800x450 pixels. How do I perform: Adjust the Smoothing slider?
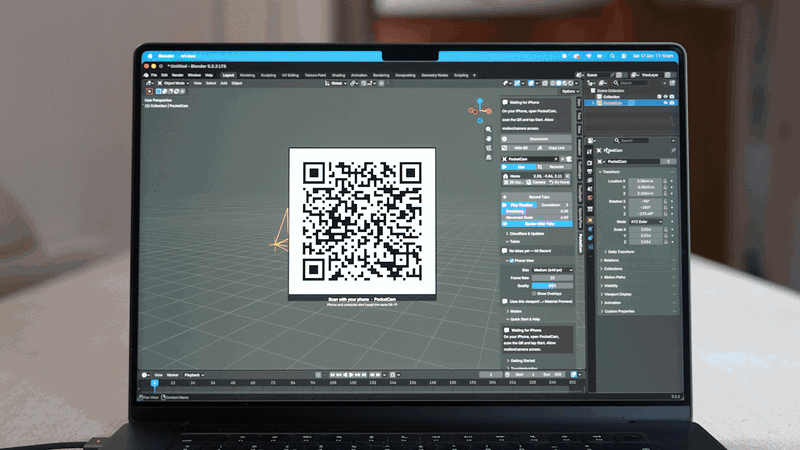click(x=536, y=211)
